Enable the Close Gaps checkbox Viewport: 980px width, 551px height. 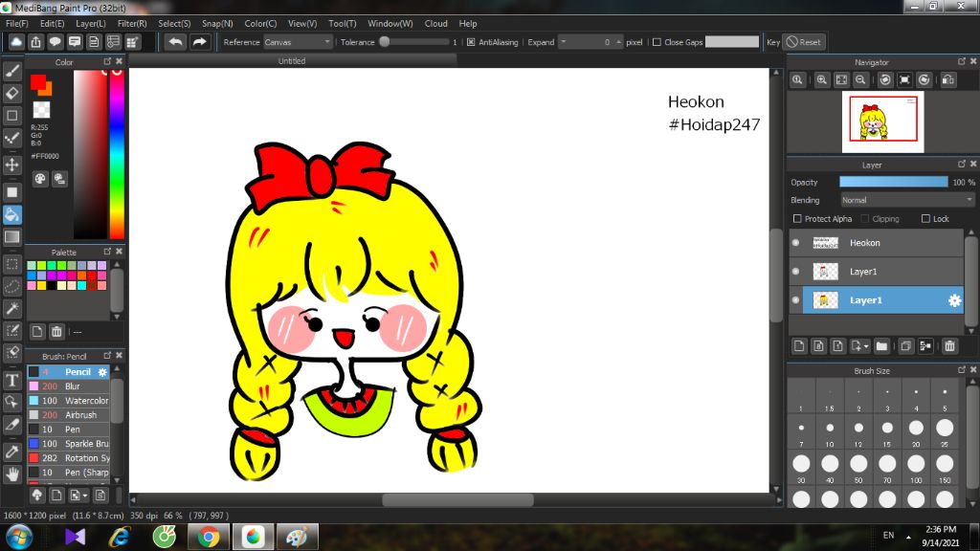657,42
